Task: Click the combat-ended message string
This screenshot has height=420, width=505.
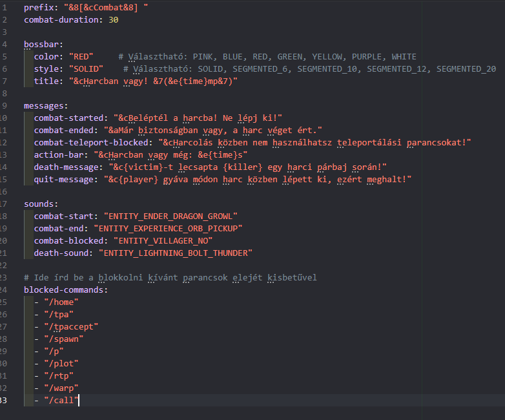Action: pos(213,131)
